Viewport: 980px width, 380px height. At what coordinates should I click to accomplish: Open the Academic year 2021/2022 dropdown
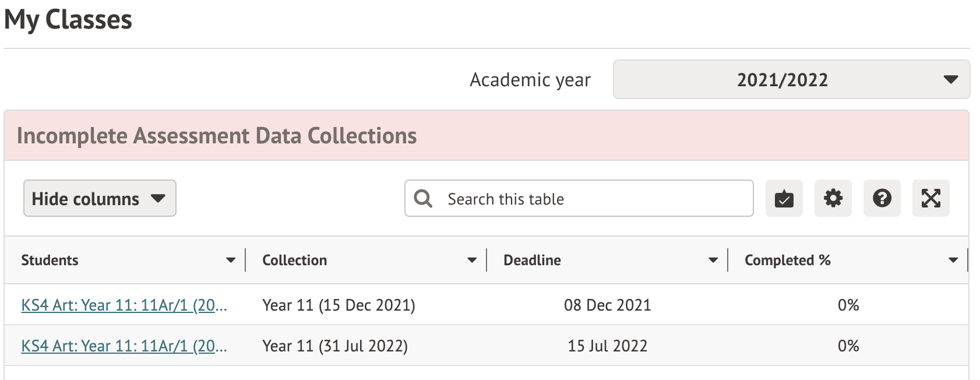[790, 80]
